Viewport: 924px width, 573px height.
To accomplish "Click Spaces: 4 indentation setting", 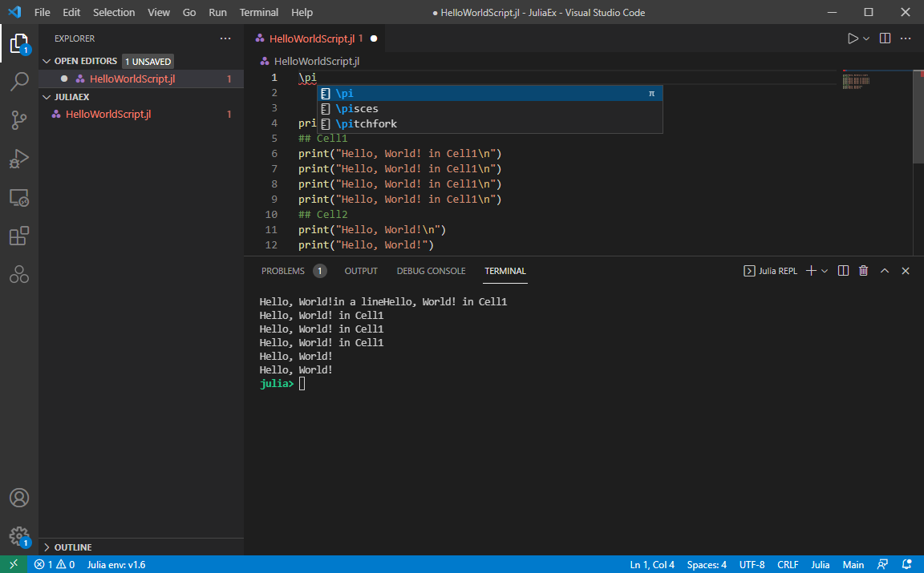I will pyautogui.click(x=707, y=564).
